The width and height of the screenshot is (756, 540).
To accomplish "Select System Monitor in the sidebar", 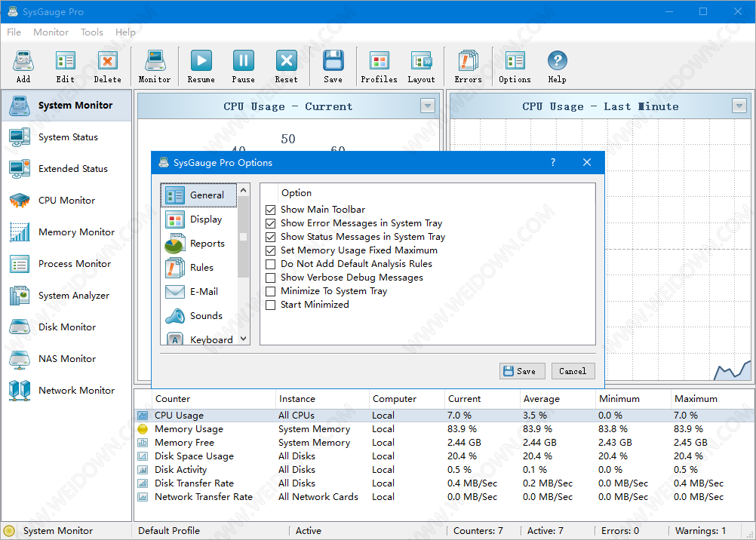I will point(66,106).
